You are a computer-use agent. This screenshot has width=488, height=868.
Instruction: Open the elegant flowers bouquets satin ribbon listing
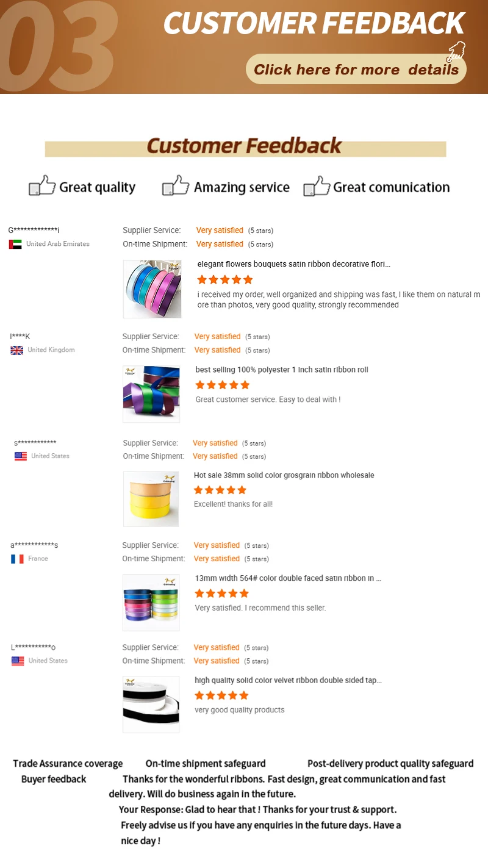(294, 264)
